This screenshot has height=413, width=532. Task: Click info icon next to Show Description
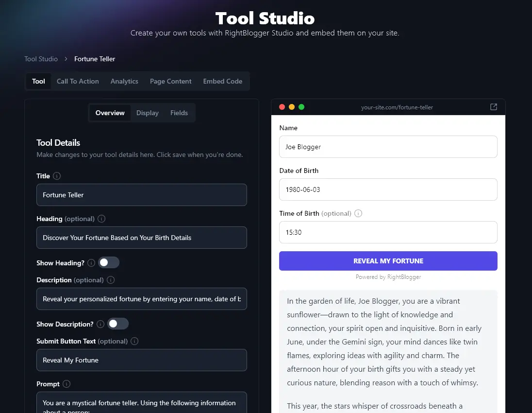pyautogui.click(x=100, y=324)
